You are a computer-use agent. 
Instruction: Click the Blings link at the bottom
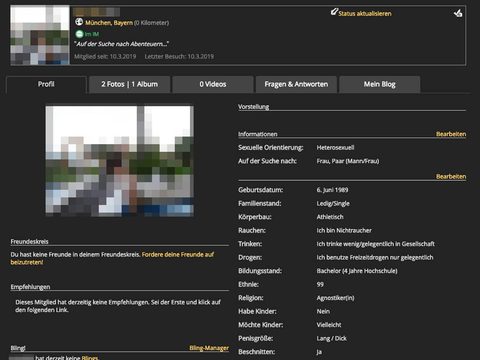point(90,358)
